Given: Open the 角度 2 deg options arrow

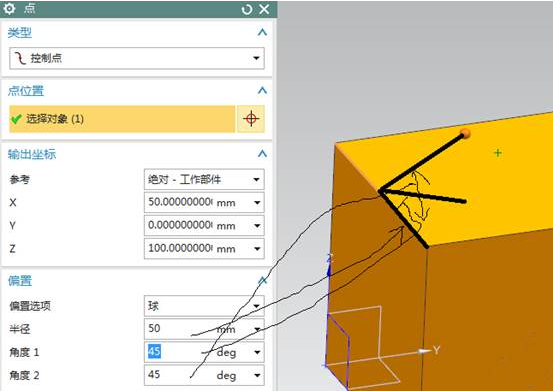Looking at the screenshot, I should pyautogui.click(x=257, y=375).
